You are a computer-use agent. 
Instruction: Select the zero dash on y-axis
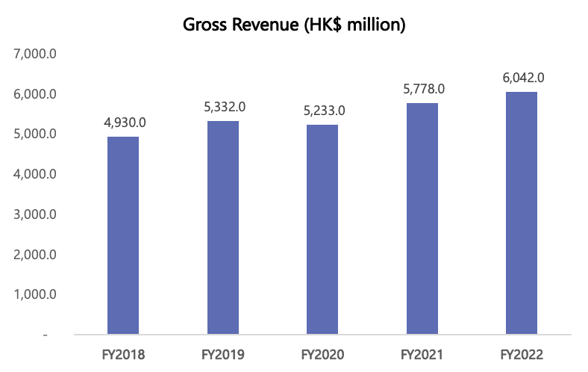point(46,335)
